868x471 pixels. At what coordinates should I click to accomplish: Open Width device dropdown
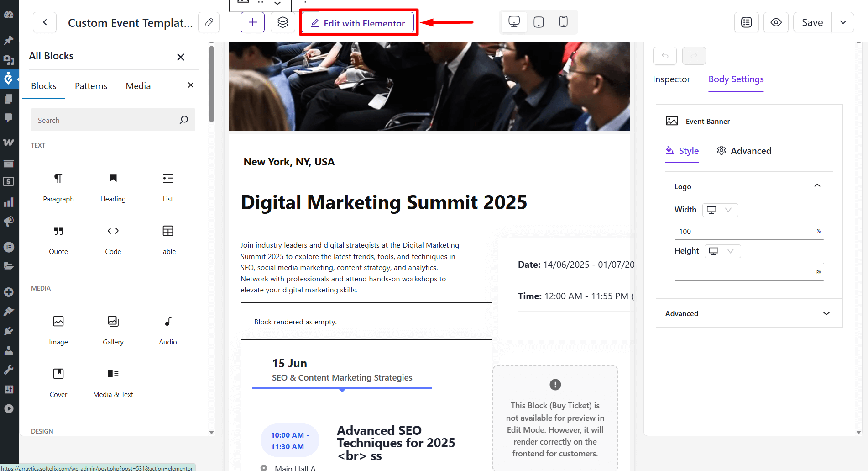(x=720, y=210)
